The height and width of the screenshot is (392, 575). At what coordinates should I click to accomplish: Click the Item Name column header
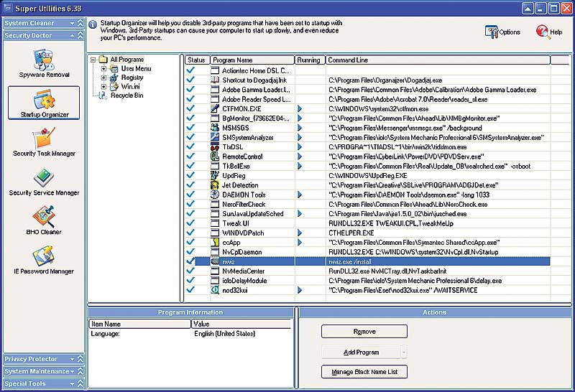click(139, 324)
